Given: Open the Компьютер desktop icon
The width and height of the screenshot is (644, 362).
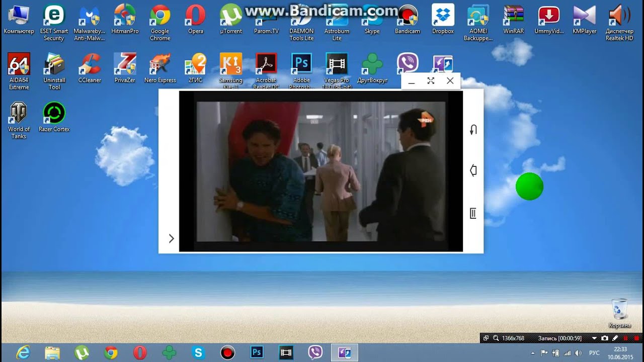Looking at the screenshot, I should click(19, 20).
